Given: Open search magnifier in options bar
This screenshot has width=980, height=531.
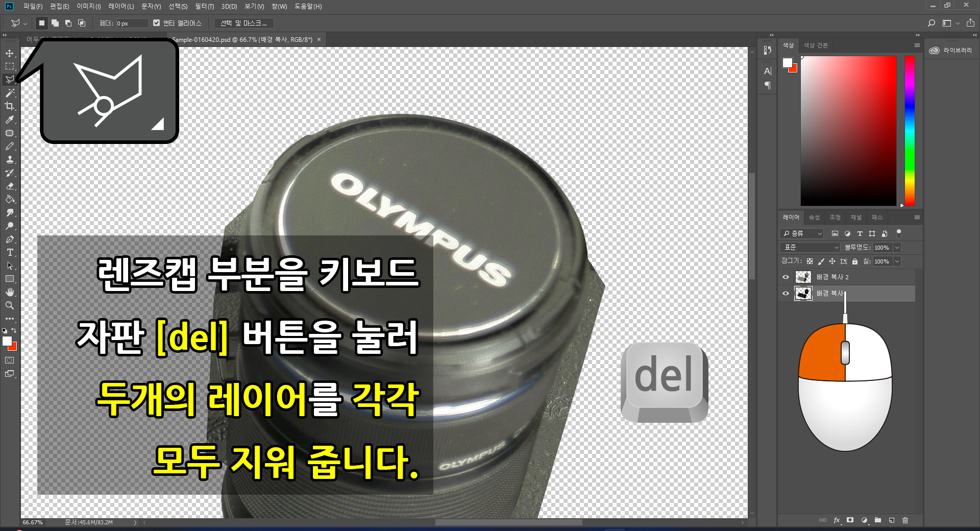Looking at the screenshot, I should coord(932,23).
